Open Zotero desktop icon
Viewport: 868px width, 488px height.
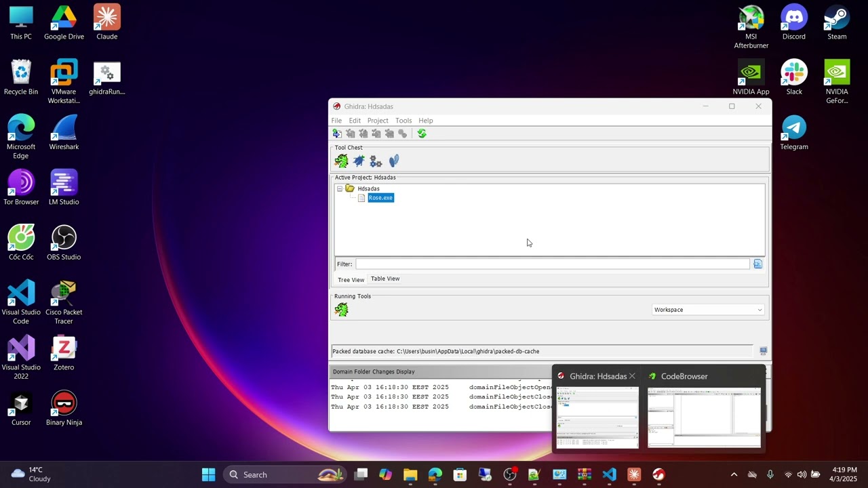64,354
